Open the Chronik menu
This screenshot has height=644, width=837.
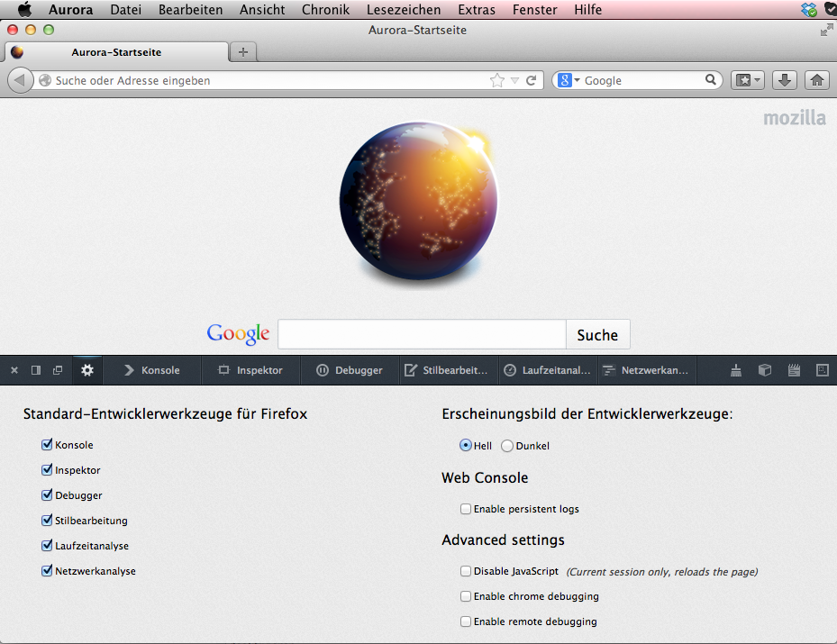point(325,10)
